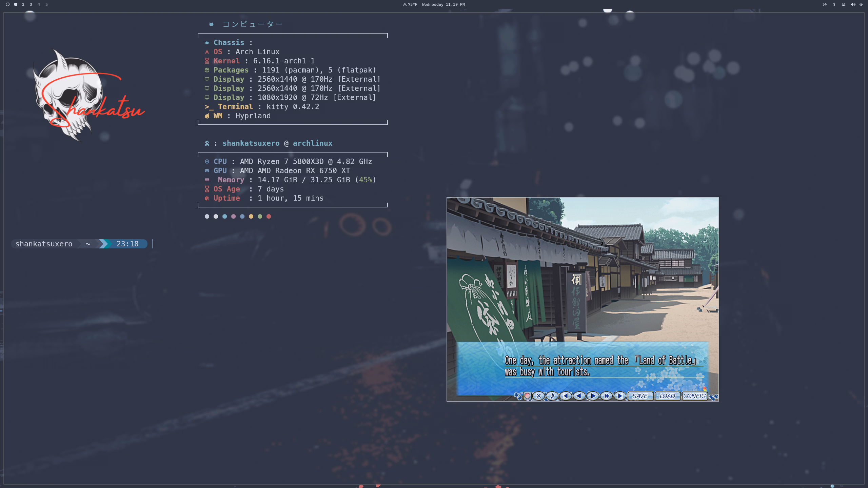Click the network icon in top bar
The image size is (868, 488).
(843, 4)
